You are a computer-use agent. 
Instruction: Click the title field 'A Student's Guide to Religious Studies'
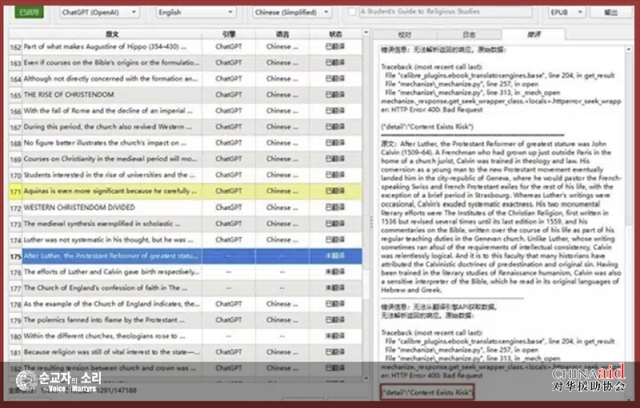445,11
